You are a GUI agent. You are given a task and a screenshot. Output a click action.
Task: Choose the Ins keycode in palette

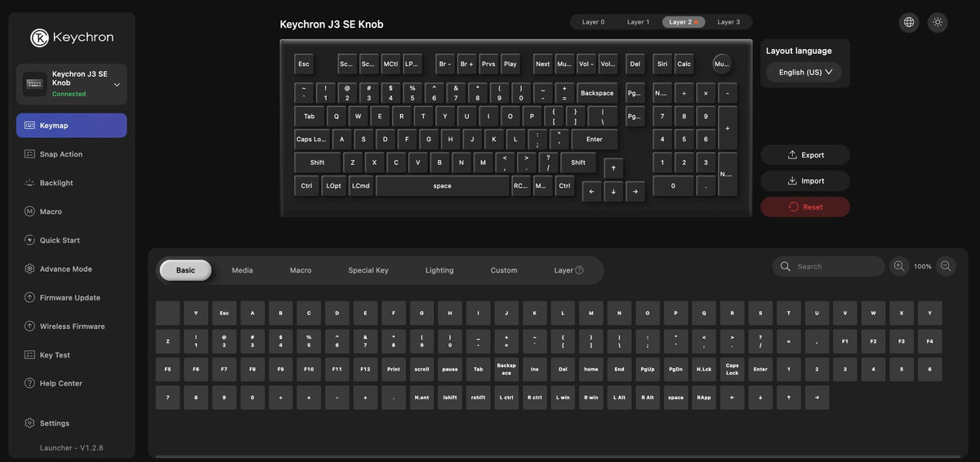click(535, 369)
